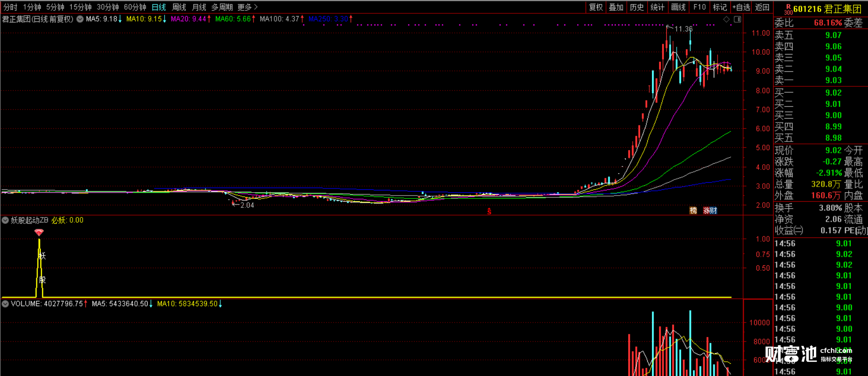This screenshot has height=376, width=868.
Task: Click the 财 badge icon
Action: tap(713, 210)
